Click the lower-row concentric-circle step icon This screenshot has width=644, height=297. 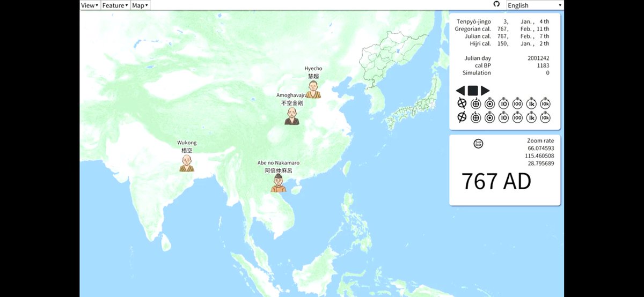[489, 117]
